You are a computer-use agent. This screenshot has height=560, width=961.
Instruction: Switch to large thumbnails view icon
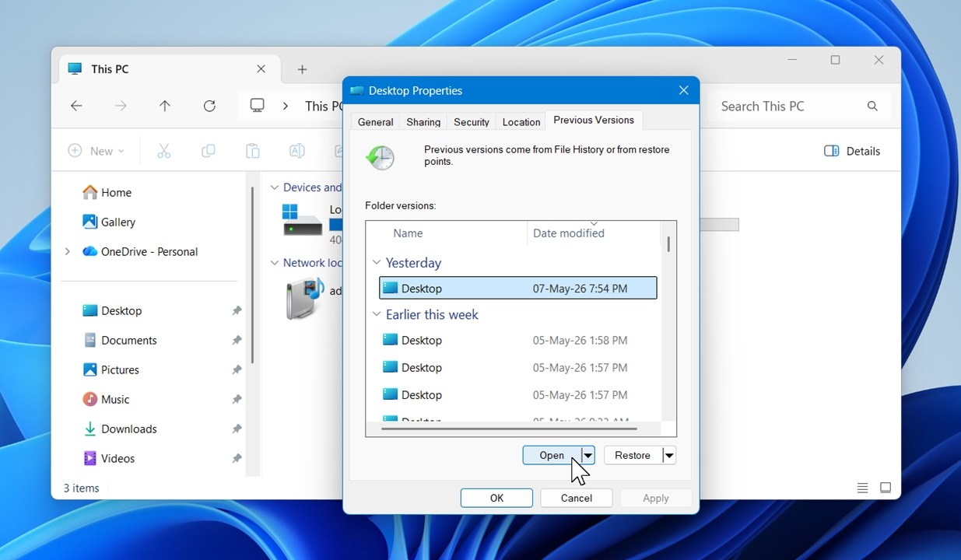886,488
